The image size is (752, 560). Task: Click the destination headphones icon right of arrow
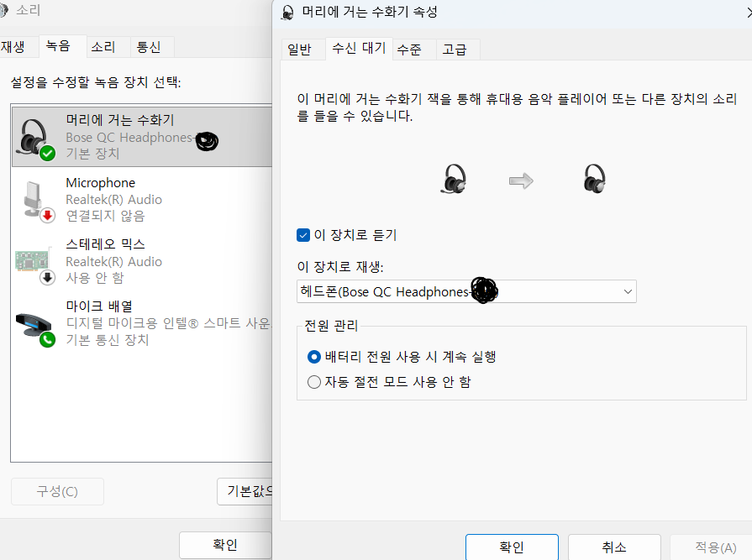pyautogui.click(x=594, y=179)
